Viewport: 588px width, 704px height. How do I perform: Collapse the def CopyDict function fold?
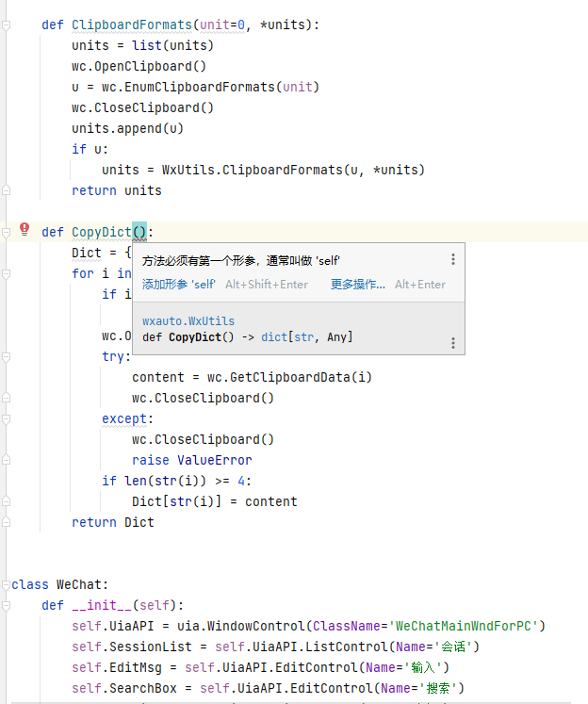[6, 233]
